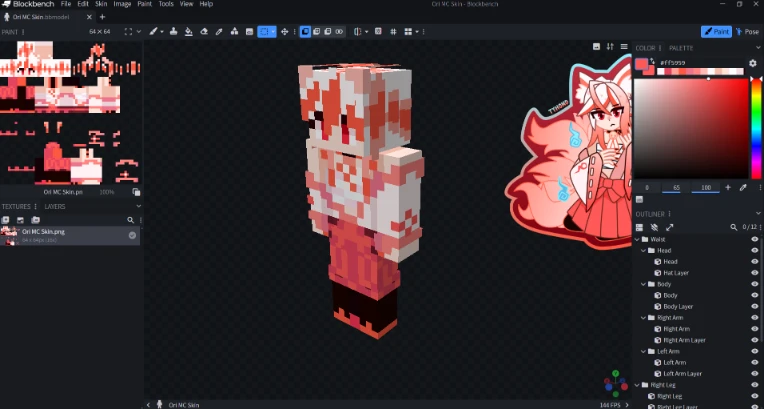Image resolution: width=764 pixels, height=409 pixels.
Task: Open the split screen layout icon
Action: [408, 32]
